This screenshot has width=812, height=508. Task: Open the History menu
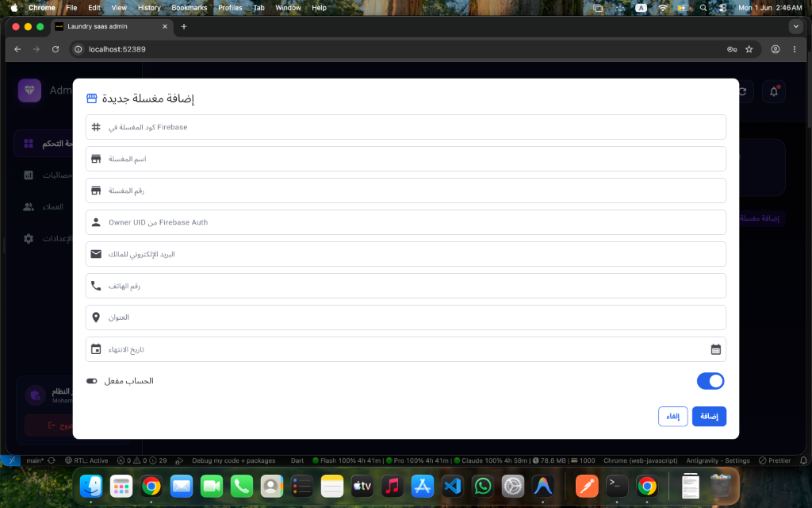click(149, 8)
